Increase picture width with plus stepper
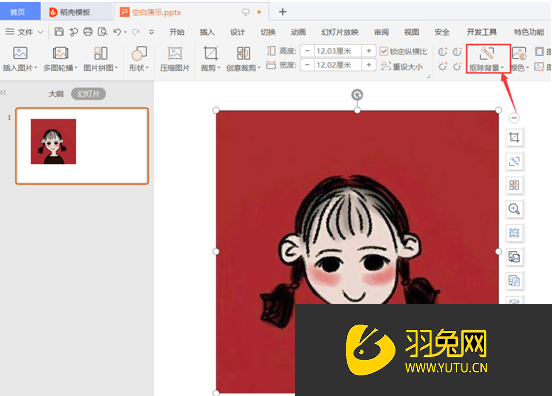Image resolution: width=552 pixels, height=396 pixels. pyautogui.click(x=369, y=65)
